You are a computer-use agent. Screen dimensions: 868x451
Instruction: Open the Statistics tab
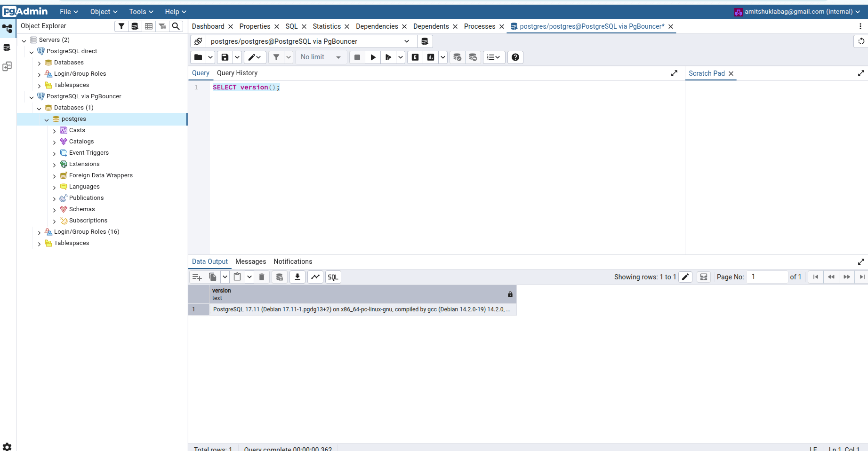327,26
